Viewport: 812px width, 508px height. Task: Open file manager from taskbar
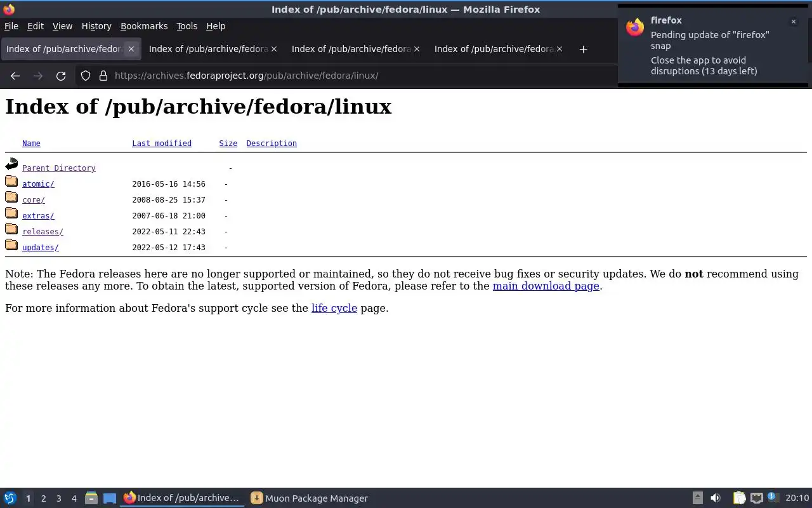coord(91,498)
